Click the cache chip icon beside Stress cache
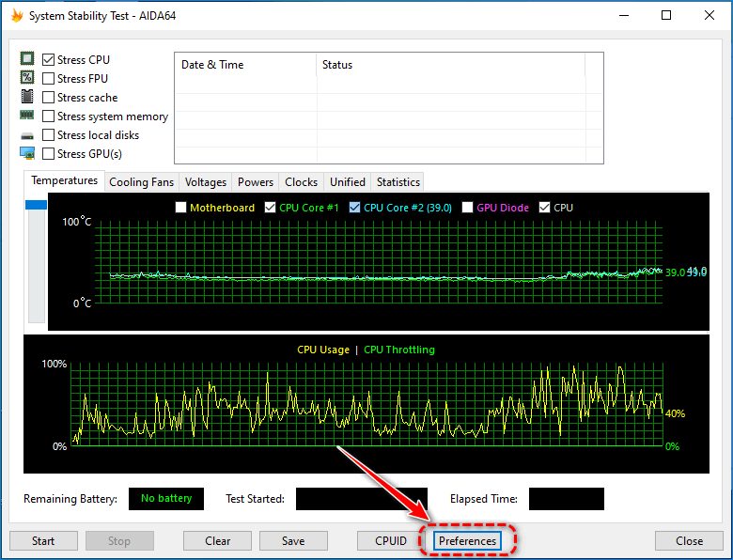Image resolution: width=733 pixels, height=560 pixels. point(27,96)
